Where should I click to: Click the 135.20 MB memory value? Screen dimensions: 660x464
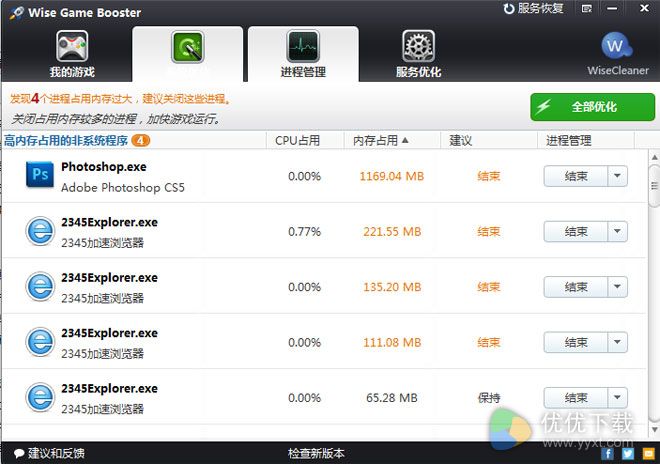[x=392, y=287]
